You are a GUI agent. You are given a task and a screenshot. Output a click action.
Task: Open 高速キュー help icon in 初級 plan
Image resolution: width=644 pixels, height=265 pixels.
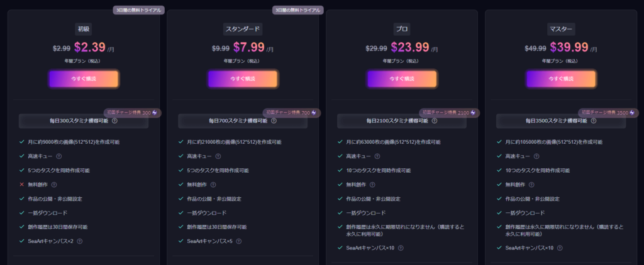click(58, 156)
